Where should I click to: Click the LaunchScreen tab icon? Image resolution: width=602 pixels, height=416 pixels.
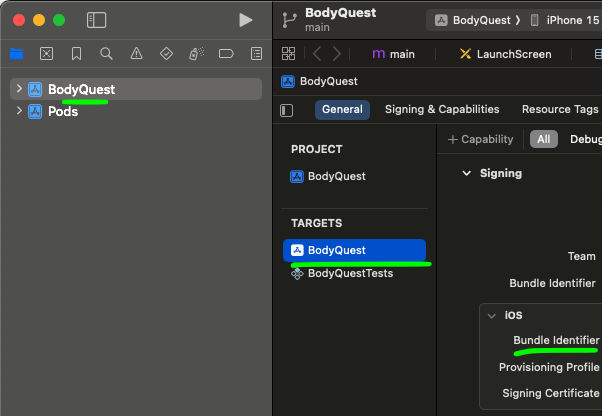pos(465,54)
